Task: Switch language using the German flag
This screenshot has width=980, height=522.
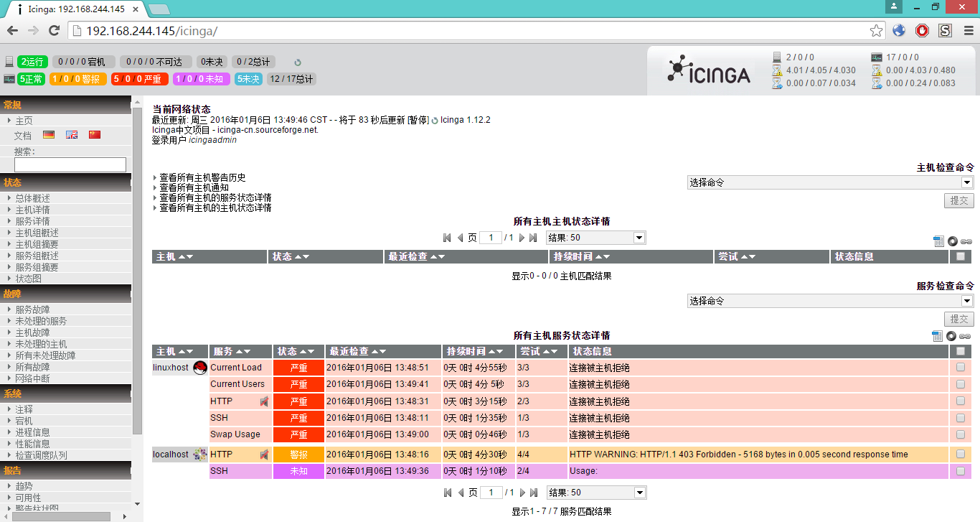Action: click(47, 134)
